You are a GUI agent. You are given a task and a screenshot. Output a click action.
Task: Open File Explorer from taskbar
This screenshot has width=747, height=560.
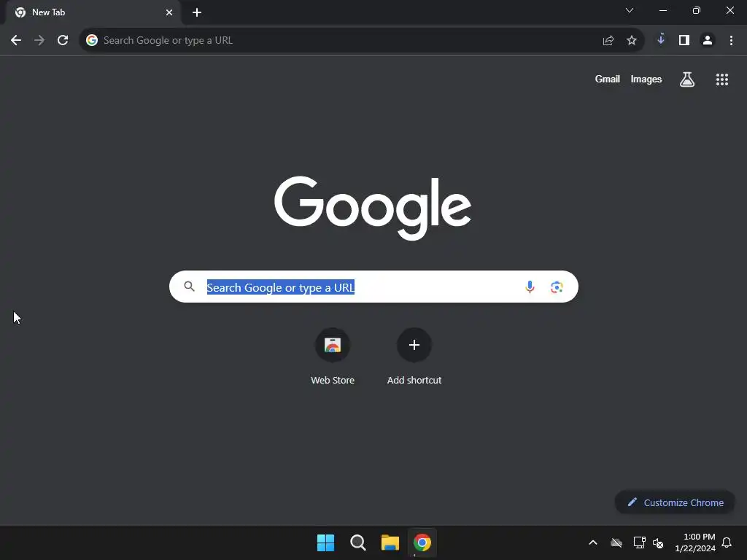390,542
